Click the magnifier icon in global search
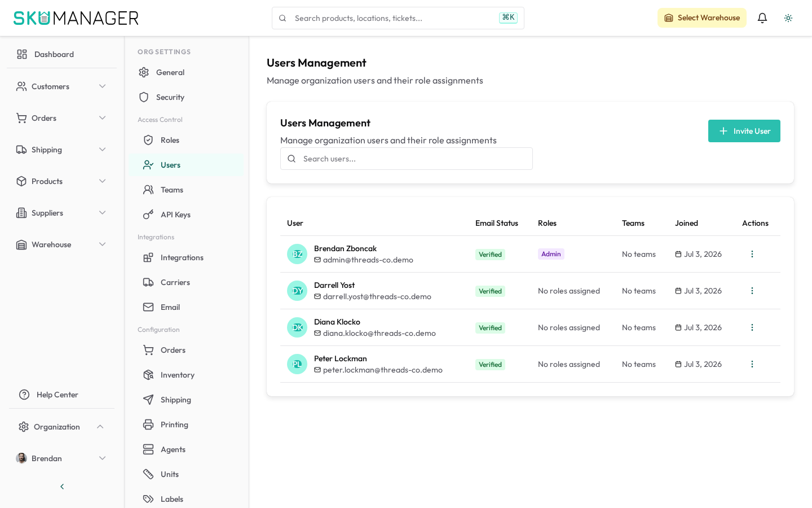This screenshot has width=812, height=508. (x=283, y=18)
